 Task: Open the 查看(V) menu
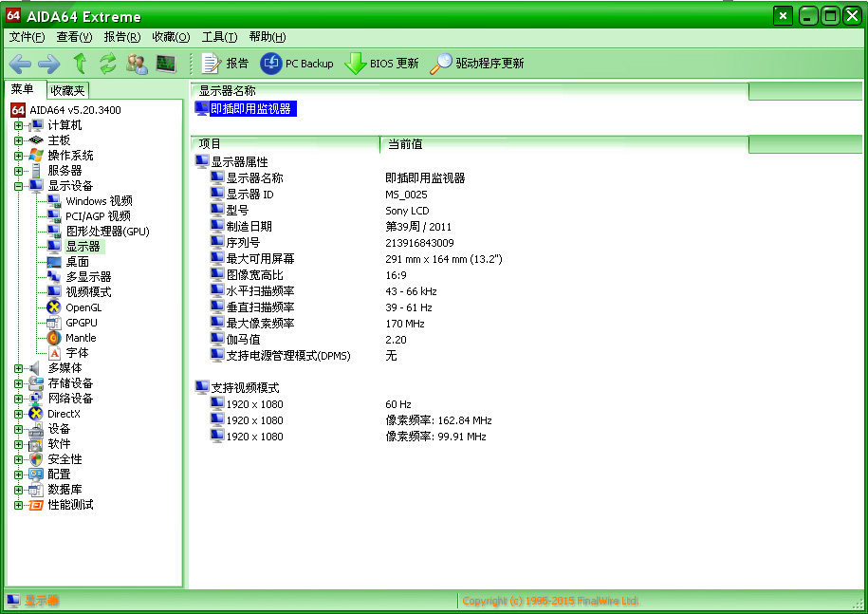click(x=74, y=37)
